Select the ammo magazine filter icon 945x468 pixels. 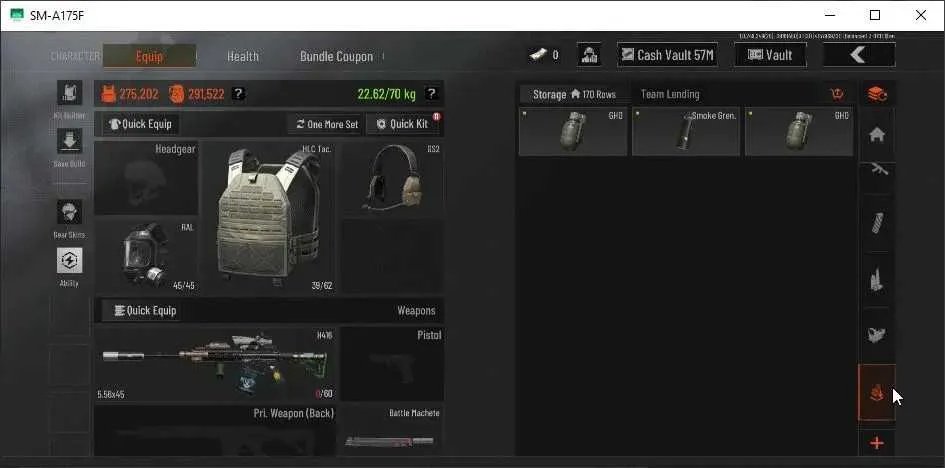pos(877,223)
